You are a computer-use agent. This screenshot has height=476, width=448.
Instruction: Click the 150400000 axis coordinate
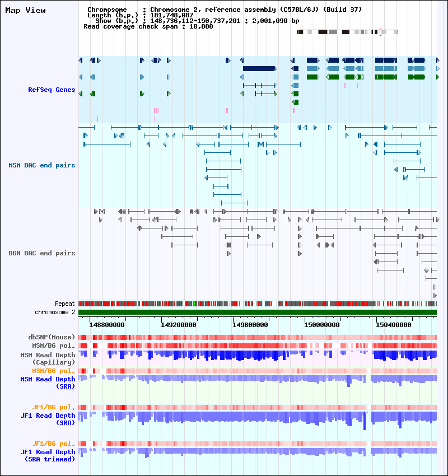(x=393, y=325)
